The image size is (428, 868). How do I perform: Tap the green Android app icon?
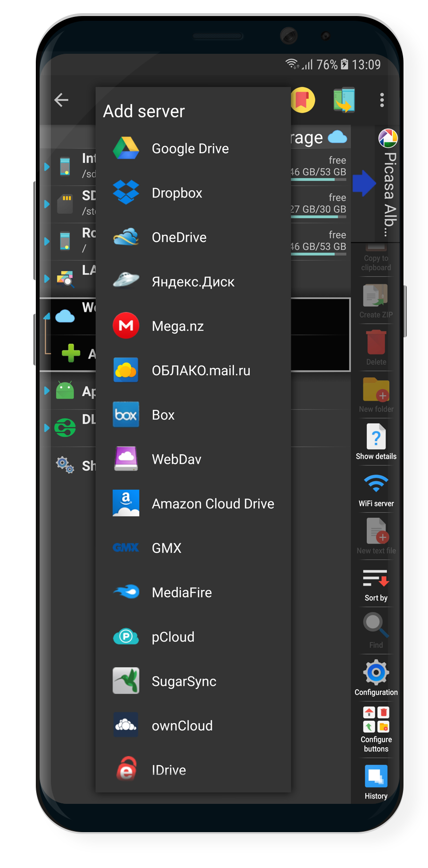(65, 390)
